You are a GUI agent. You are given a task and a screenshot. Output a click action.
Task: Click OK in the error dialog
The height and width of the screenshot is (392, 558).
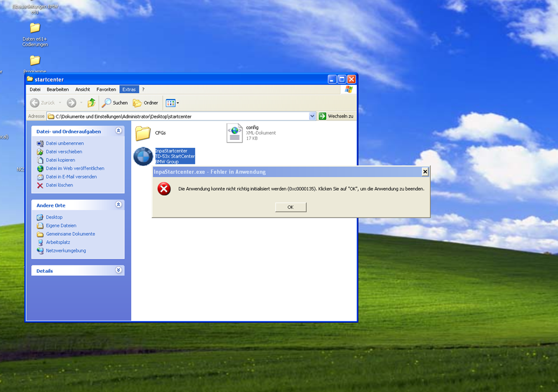(290, 207)
